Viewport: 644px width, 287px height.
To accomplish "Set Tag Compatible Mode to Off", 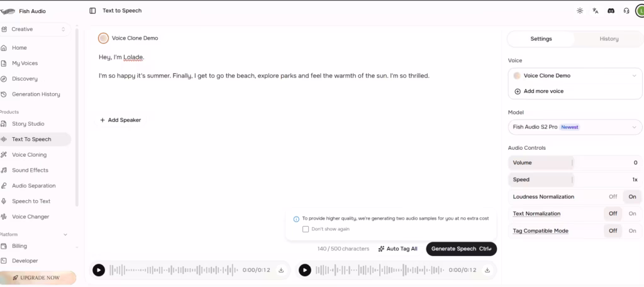I will [613, 231].
